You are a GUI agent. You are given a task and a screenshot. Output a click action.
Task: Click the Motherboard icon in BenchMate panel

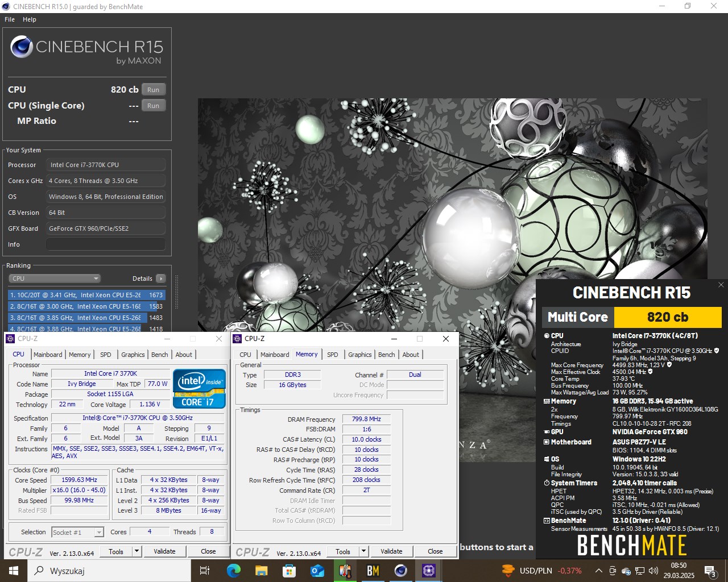547,442
